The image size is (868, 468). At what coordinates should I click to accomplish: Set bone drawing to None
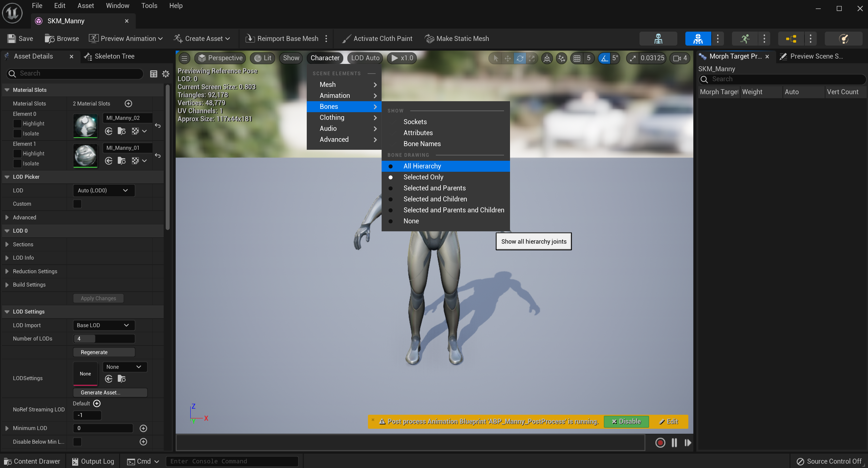(445, 221)
